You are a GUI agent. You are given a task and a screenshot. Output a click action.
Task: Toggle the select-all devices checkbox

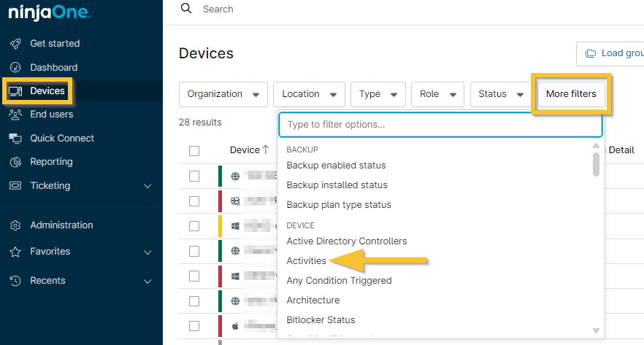tap(194, 151)
